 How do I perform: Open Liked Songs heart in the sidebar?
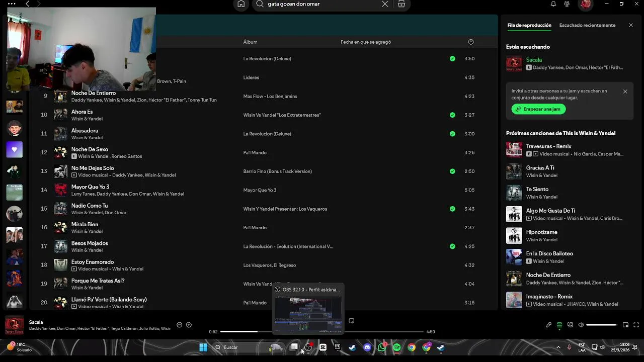pos(14,149)
